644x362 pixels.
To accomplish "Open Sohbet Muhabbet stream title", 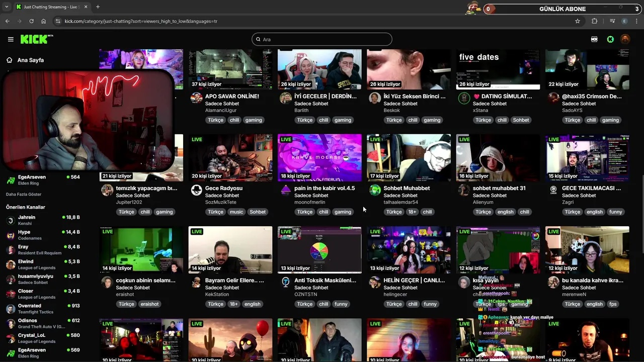I will (407, 188).
